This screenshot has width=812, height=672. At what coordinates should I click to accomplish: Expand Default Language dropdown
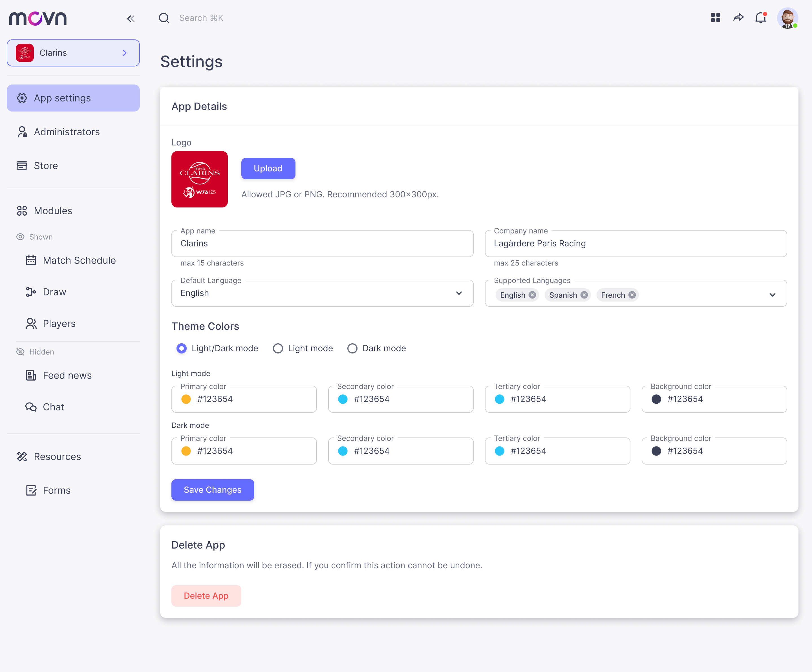[x=459, y=293]
